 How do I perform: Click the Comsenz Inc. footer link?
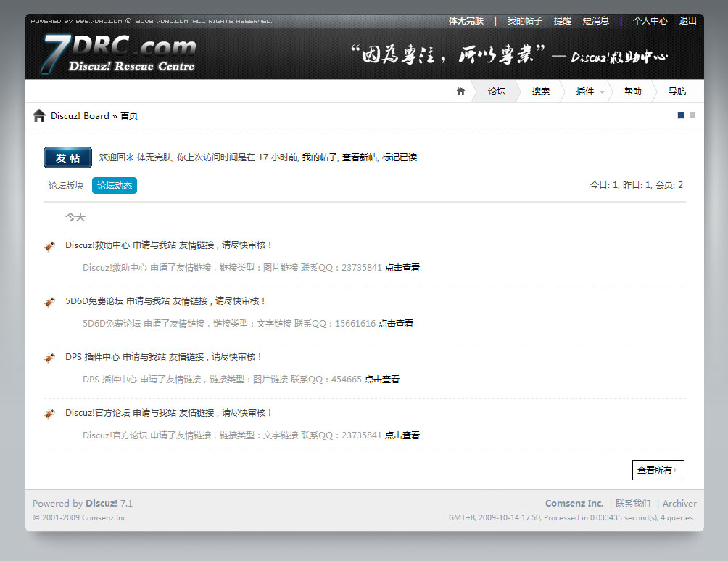pos(574,504)
